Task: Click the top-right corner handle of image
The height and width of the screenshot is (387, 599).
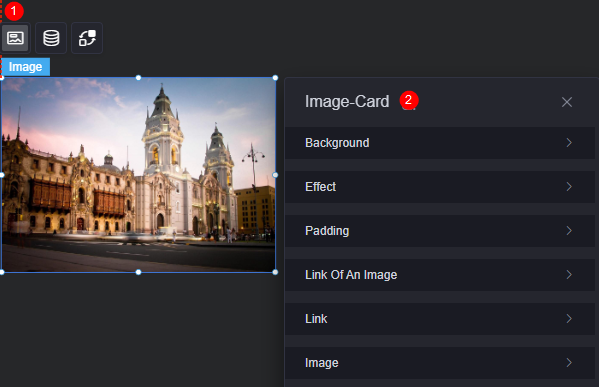Action: click(x=275, y=78)
